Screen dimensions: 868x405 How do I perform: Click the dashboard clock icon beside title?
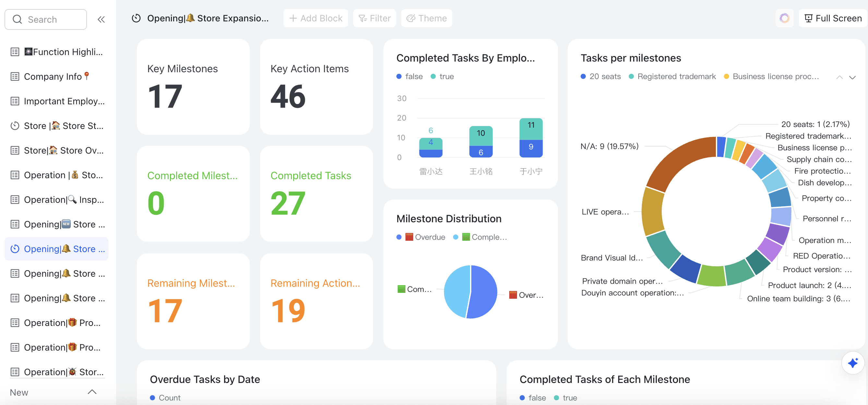[x=136, y=18]
